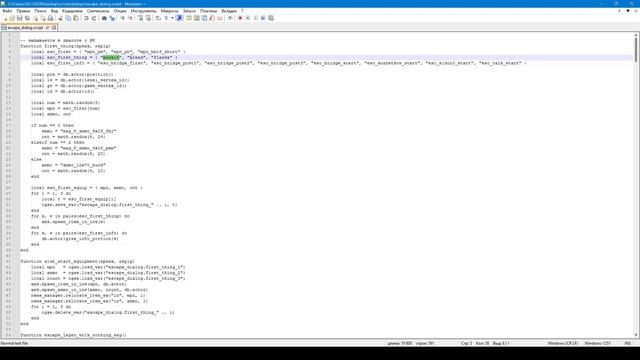Close the escape_dialog.script tab
This screenshot has height=360, width=640.
(x=54, y=27)
